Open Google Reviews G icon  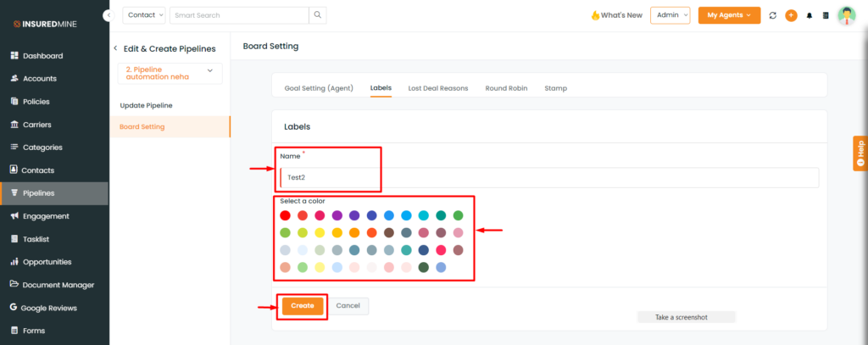click(x=14, y=308)
